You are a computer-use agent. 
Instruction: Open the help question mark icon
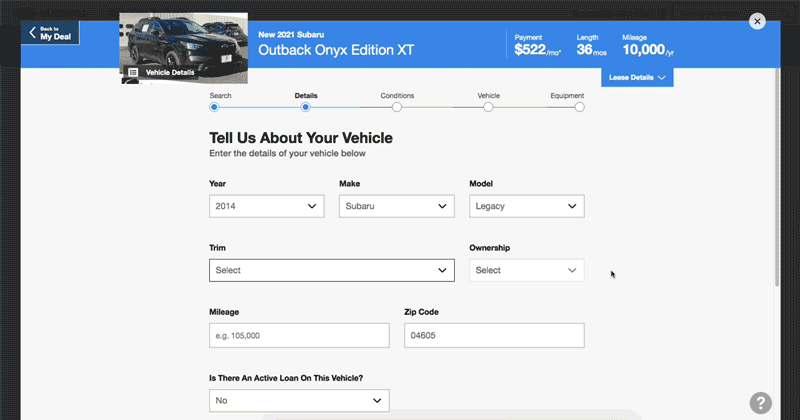[x=760, y=403]
